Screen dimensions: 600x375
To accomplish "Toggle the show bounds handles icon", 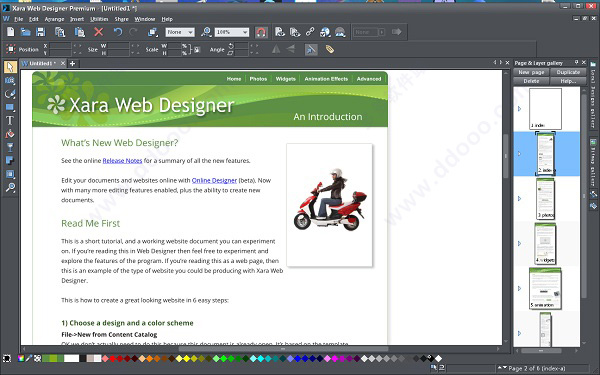I will (x=11, y=49).
